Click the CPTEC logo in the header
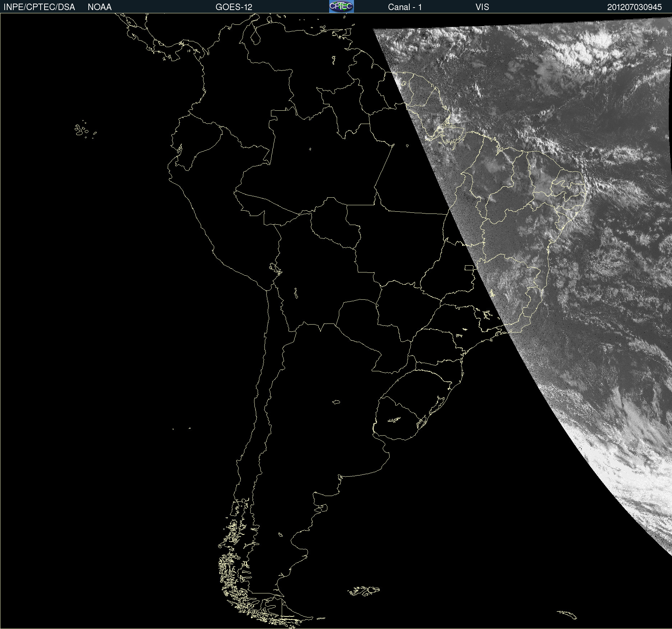Image resolution: width=672 pixels, height=629 pixels. tap(341, 6)
